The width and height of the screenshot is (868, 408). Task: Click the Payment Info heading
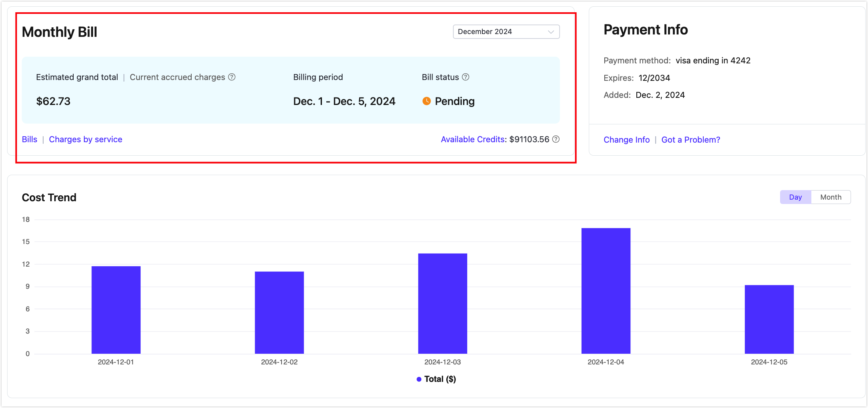[645, 30]
